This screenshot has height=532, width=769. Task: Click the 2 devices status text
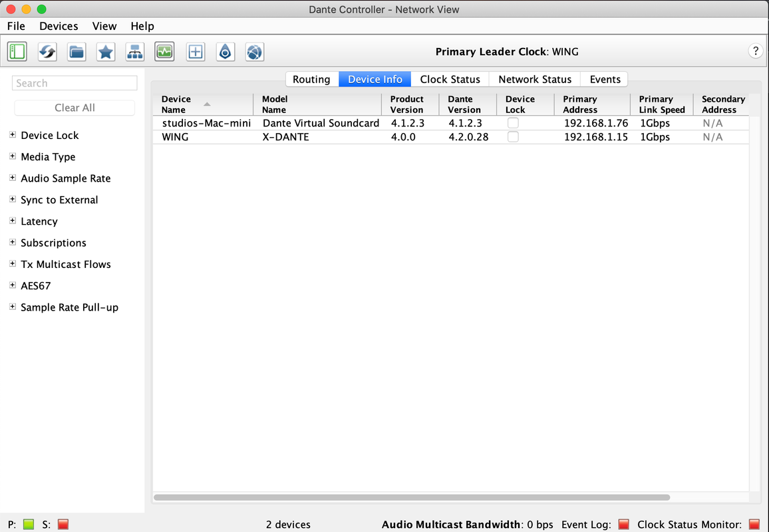pyautogui.click(x=289, y=524)
